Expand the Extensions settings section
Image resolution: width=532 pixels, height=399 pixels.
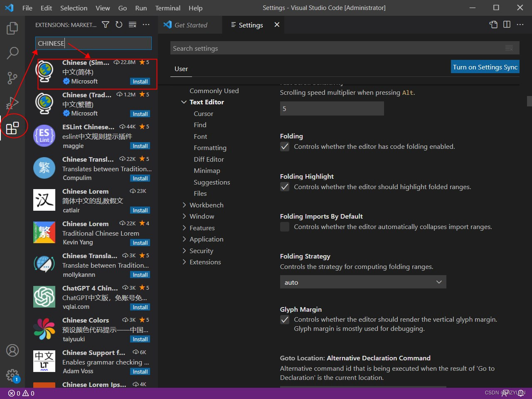(x=184, y=262)
